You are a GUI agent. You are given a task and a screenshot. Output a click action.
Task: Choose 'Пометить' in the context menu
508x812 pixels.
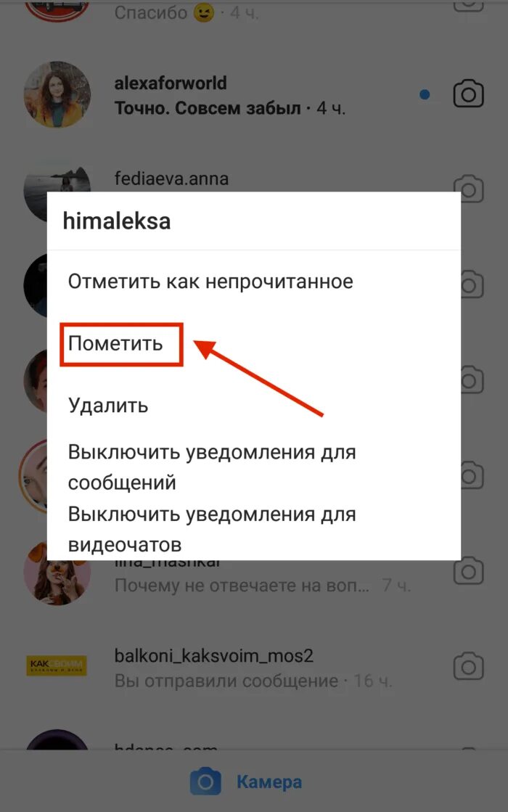click(x=115, y=344)
